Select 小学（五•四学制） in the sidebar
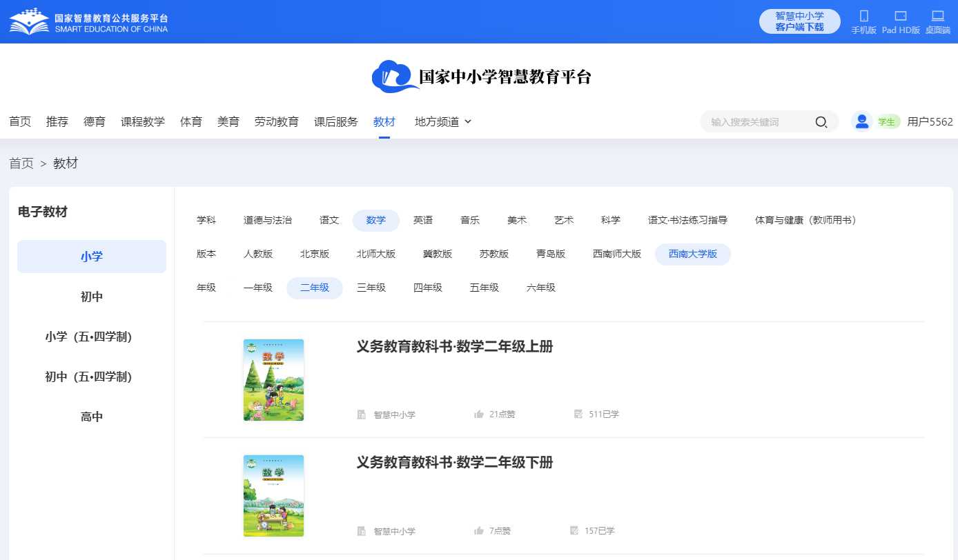This screenshot has width=958, height=560. (x=92, y=337)
